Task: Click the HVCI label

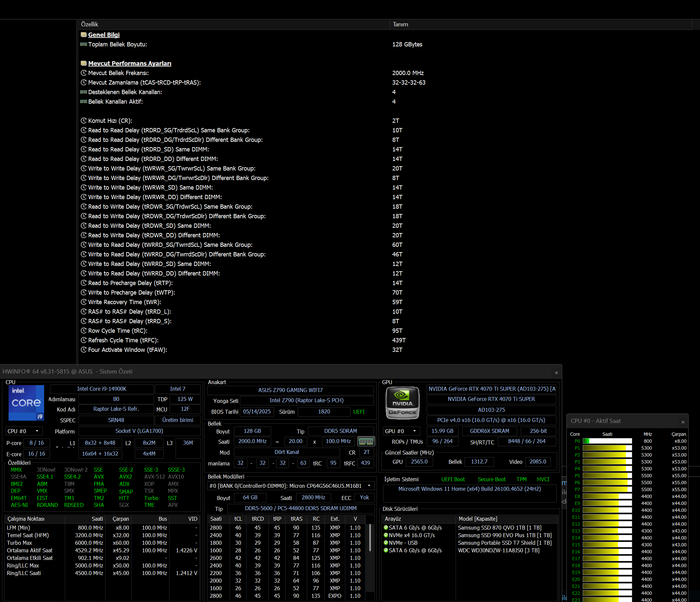Action: [x=543, y=480]
